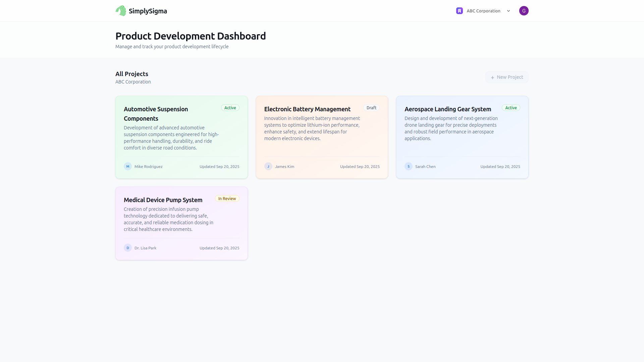Click Active badge on Aerospace Landing Gear card

(511, 108)
